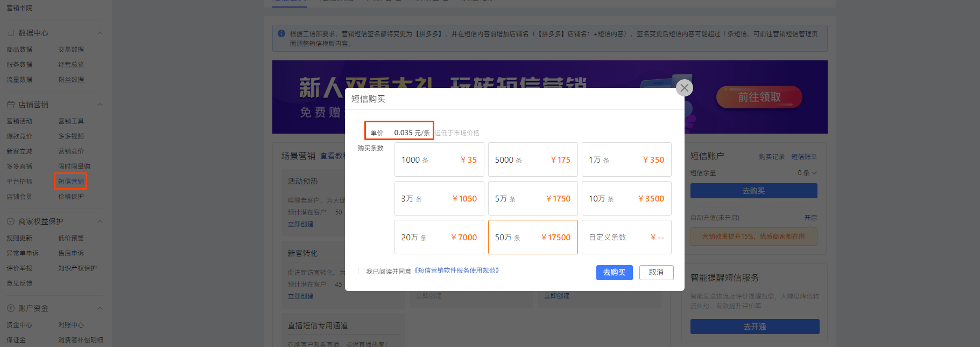The height and width of the screenshot is (347, 980).
Task: Select the 1000 条 ¥35 package
Action: point(439,159)
